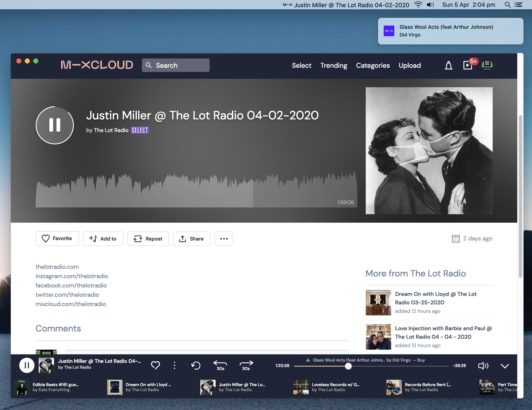The image size is (532, 410).
Task: Open more options with the three-dot button
Action: [x=224, y=239]
